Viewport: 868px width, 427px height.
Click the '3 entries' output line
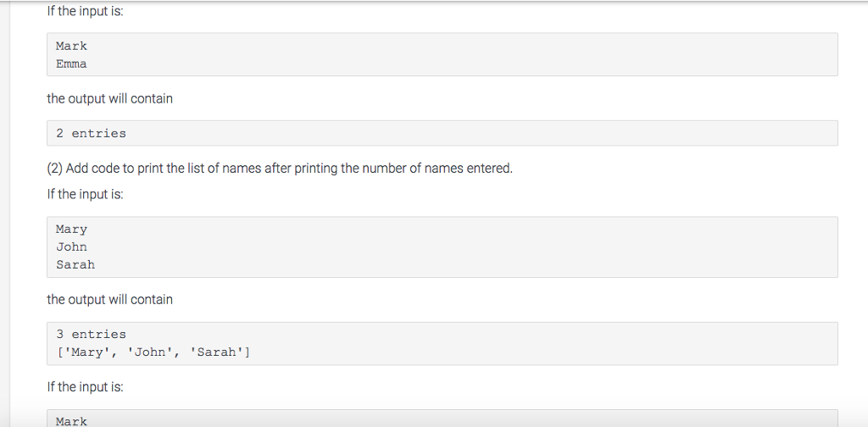pos(91,334)
